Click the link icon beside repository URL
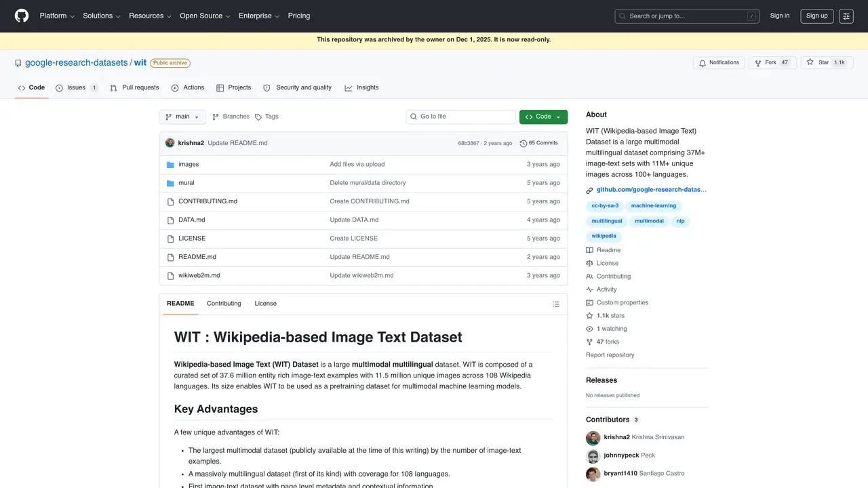This screenshot has width=868, height=488. [589, 190]
